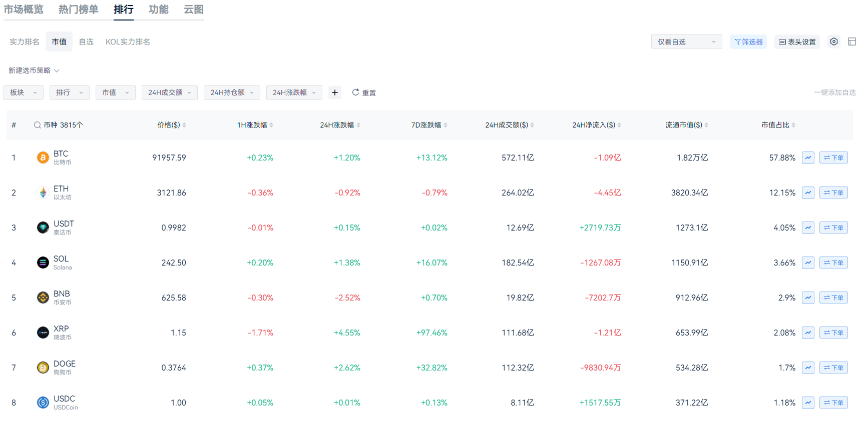This screenshot has height=424, width=868.
Task: Select 市值 sub-tab
Action: [59, 41]
